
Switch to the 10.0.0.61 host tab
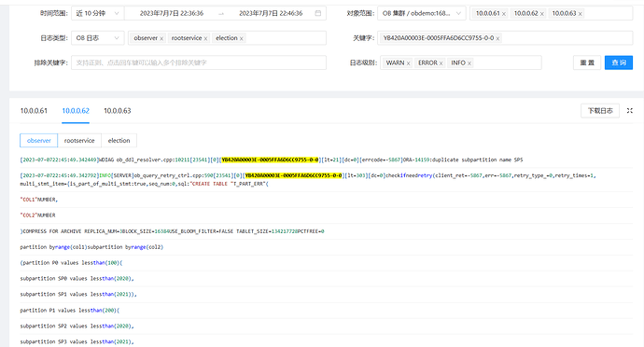click(34, 111)
